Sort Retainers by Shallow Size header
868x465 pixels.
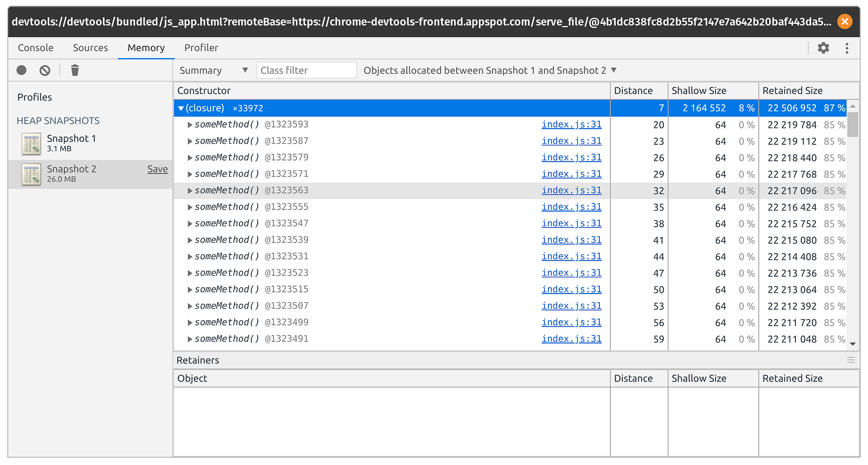(x=713, y=378)
